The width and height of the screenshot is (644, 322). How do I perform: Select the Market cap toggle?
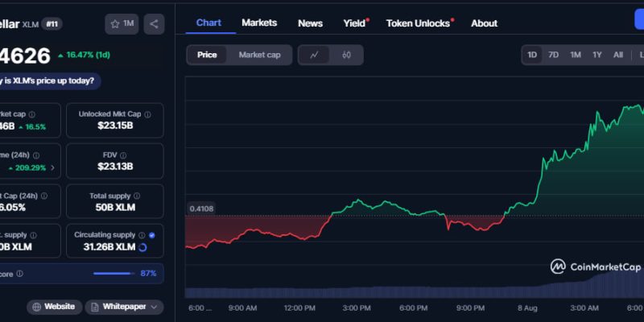[259, 55]
